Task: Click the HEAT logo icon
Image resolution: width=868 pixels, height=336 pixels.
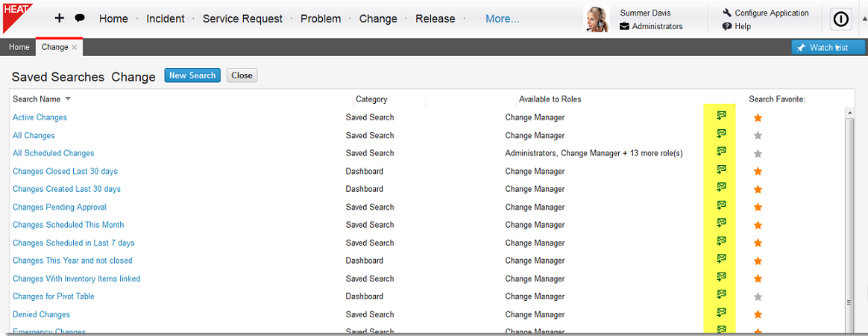Action: click(18, 16)
